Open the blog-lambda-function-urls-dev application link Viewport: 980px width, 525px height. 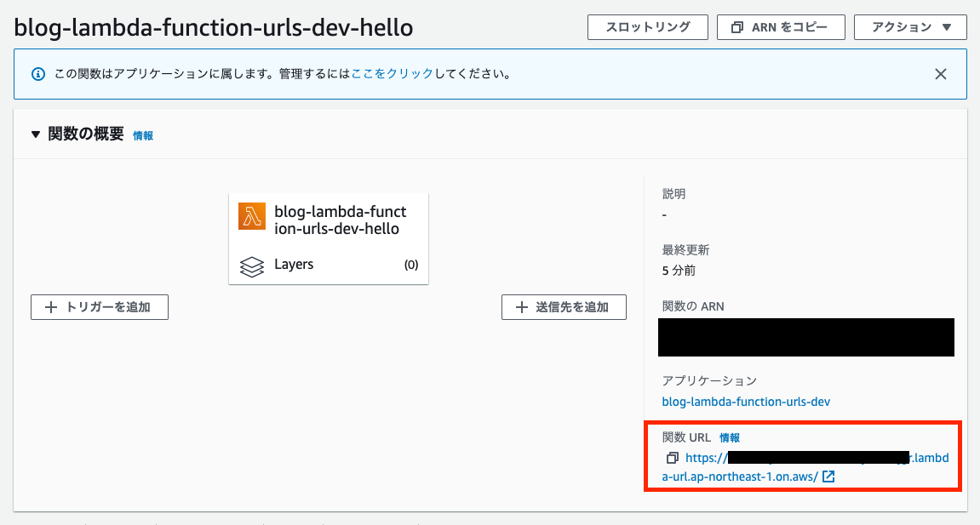point(745,402)
